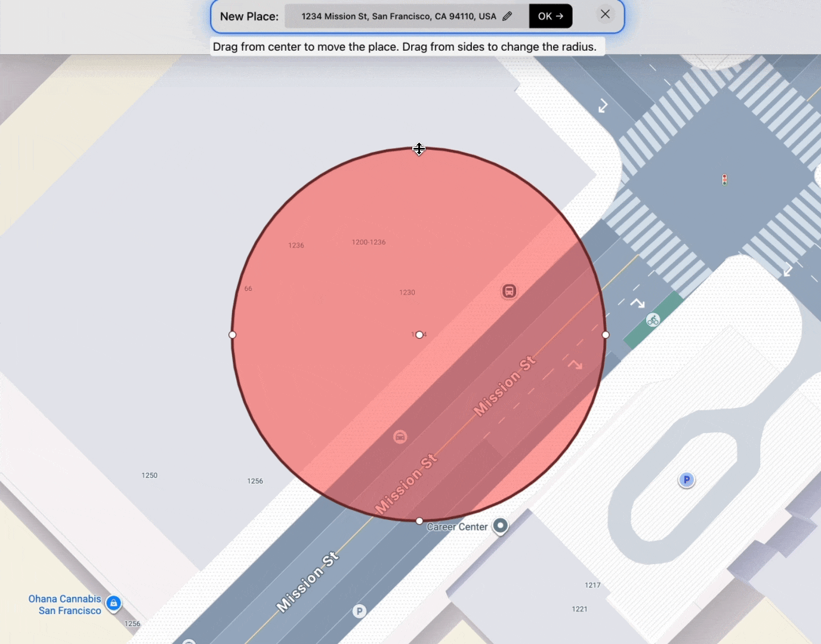The image size is (821, 644).
Task: Click the 1230 building number label
Action: click(407, 292)
